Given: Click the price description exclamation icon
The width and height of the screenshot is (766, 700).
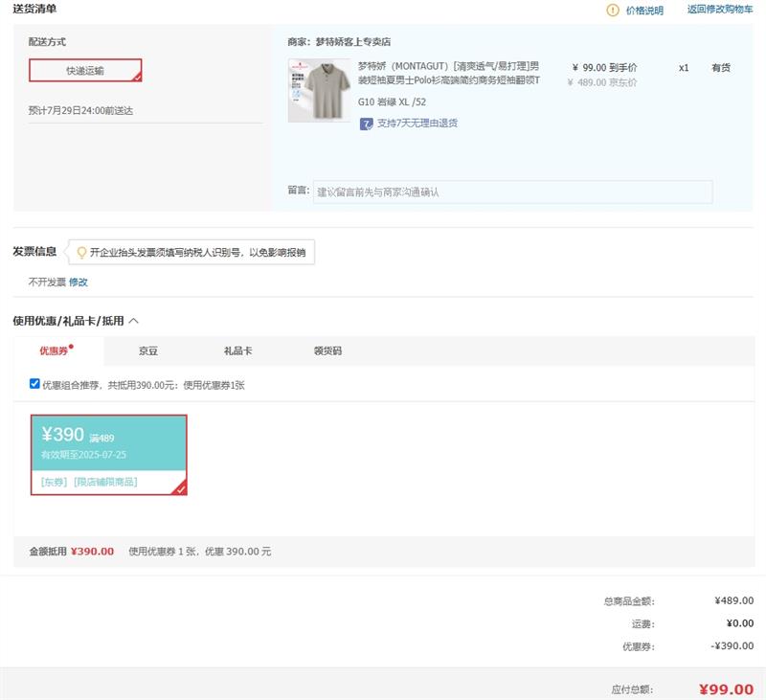Looking at the screenshot, I should [613, 11].
